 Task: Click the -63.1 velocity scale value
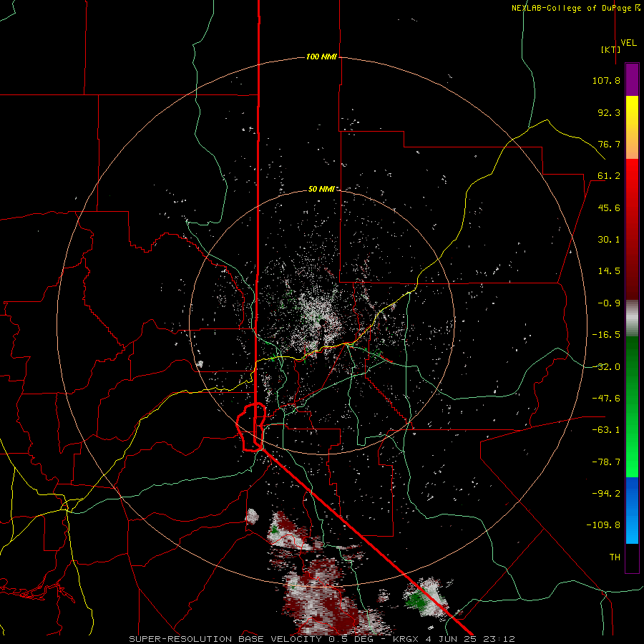click(606, 430)
